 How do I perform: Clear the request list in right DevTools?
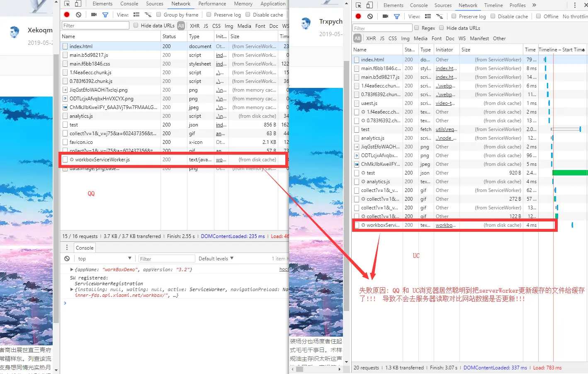pyautogui.click(x=370, y=16)
